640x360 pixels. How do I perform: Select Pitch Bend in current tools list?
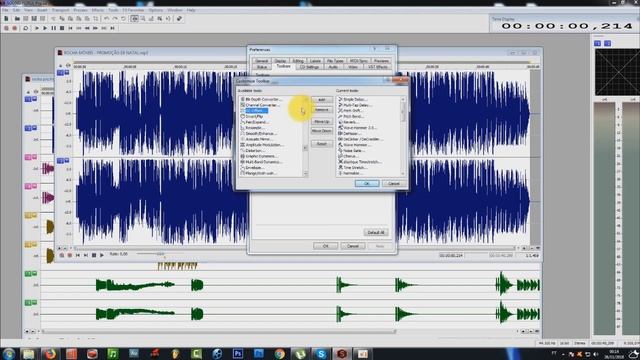[x=351, y=116]
